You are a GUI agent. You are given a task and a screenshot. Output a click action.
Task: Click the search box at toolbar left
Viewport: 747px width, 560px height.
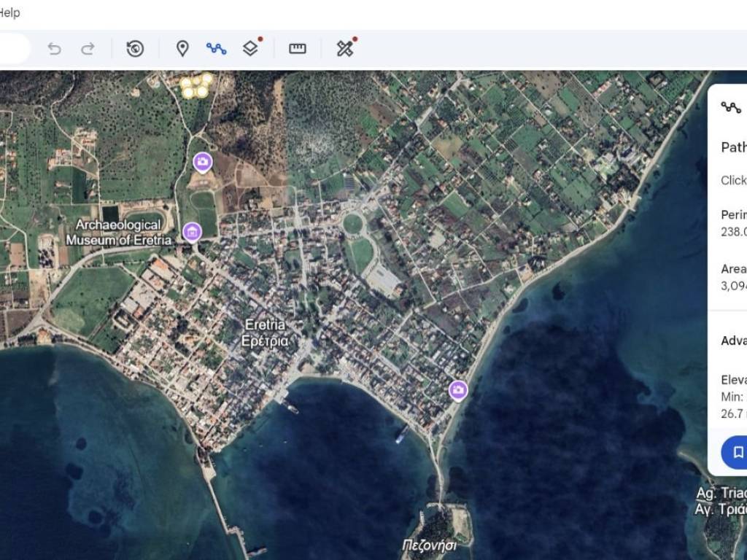tap(13, 49)
